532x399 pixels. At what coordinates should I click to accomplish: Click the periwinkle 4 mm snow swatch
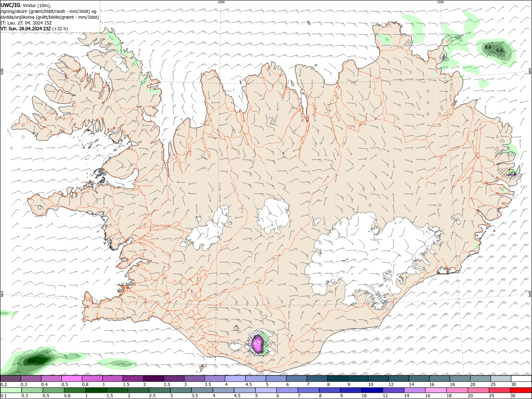[x=235, y=379]
